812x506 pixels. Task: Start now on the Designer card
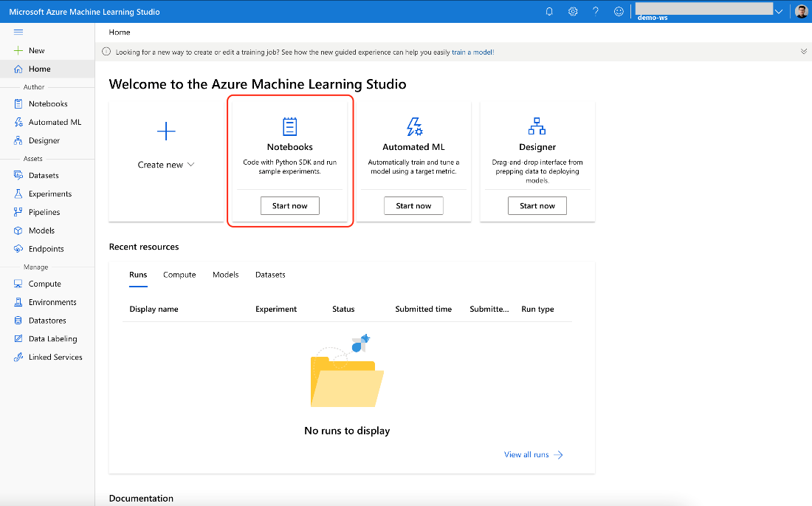537,206
